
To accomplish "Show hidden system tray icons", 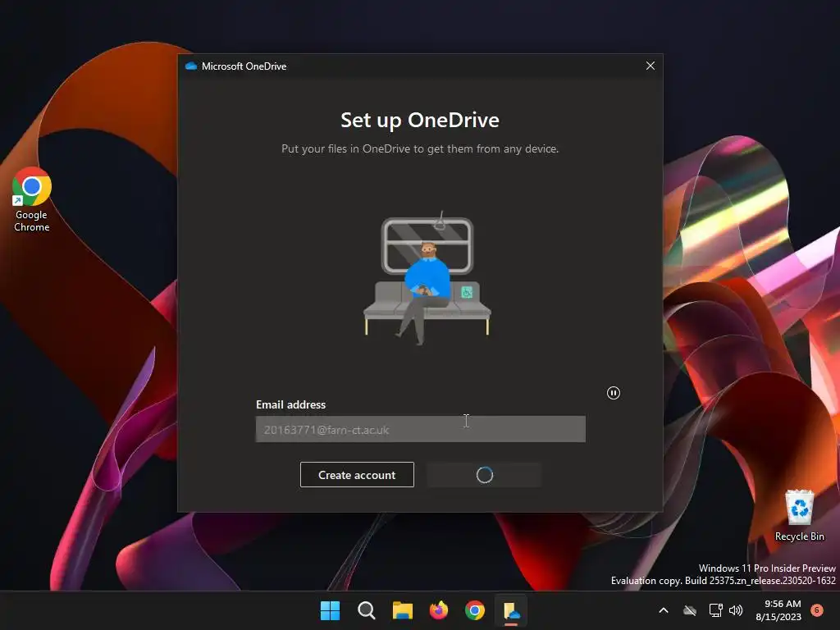I will point(663,610).
